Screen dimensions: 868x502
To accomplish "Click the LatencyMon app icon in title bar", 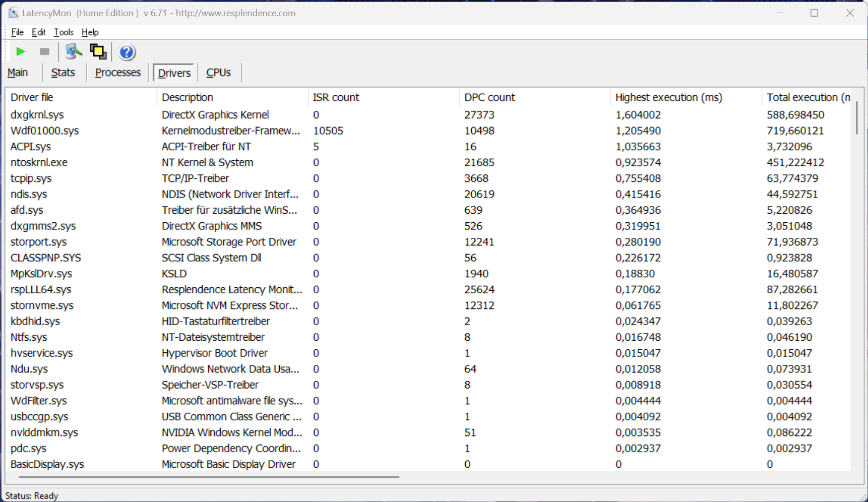I will pyautogui.click(x=14, y=13).
